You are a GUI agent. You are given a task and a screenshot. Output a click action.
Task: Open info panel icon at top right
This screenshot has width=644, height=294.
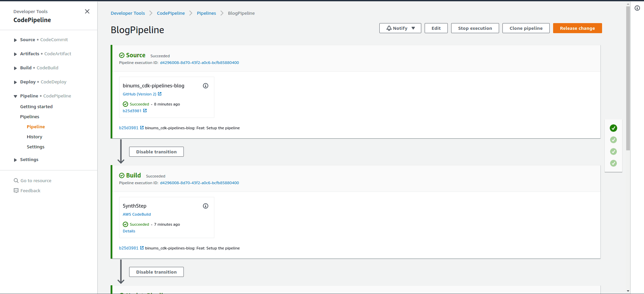click(x=637, y=8)
